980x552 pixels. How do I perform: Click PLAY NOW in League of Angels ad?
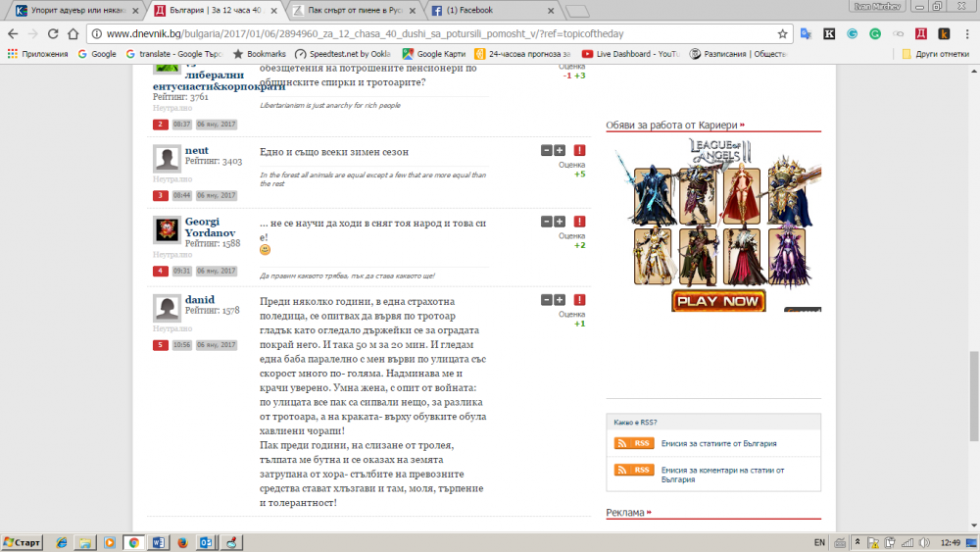[x=718, y=301]
